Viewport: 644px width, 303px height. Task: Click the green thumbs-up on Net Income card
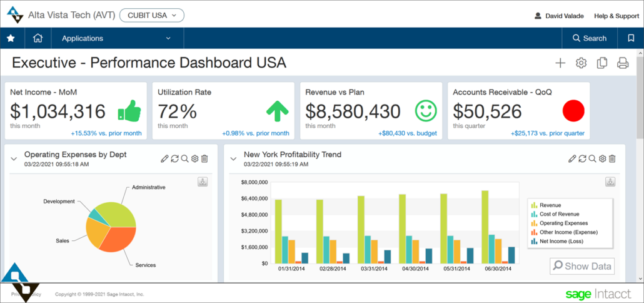(x=129, y=111)
